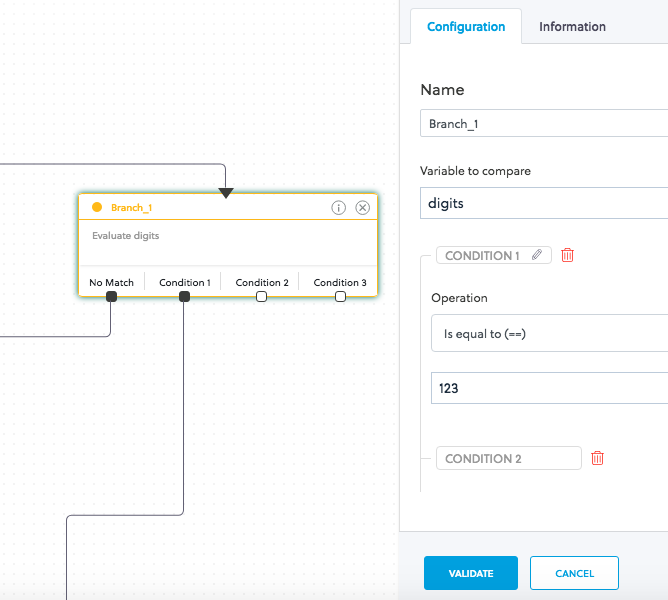Delete Condition 1 using its trash icon
The image size is (668, 600).
568,256
